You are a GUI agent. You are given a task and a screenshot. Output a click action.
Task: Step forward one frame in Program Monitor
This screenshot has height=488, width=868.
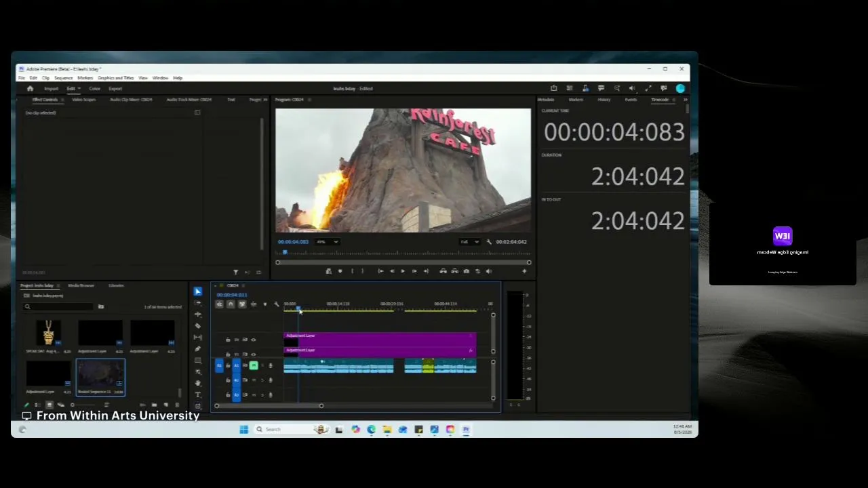[414, 271]
